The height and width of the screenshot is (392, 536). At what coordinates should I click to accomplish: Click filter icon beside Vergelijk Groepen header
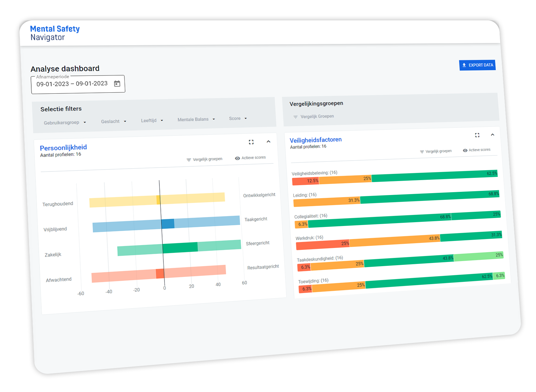(x=295, y=117)
